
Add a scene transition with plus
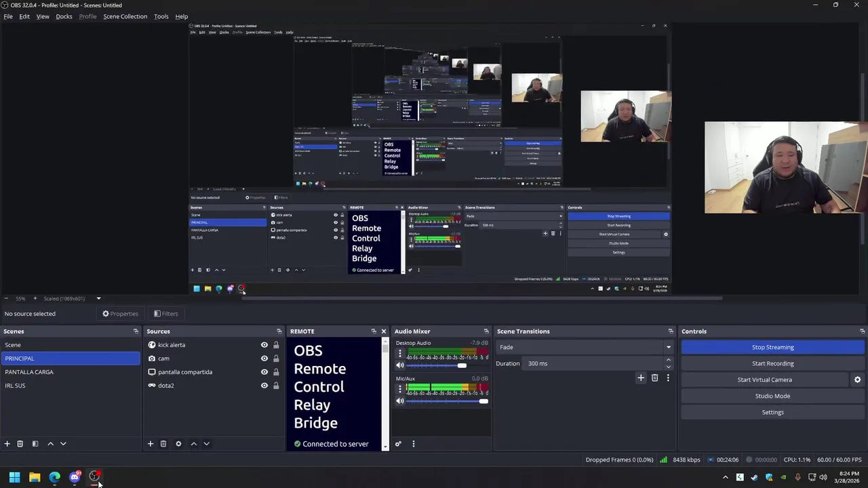tap(641, 378)
